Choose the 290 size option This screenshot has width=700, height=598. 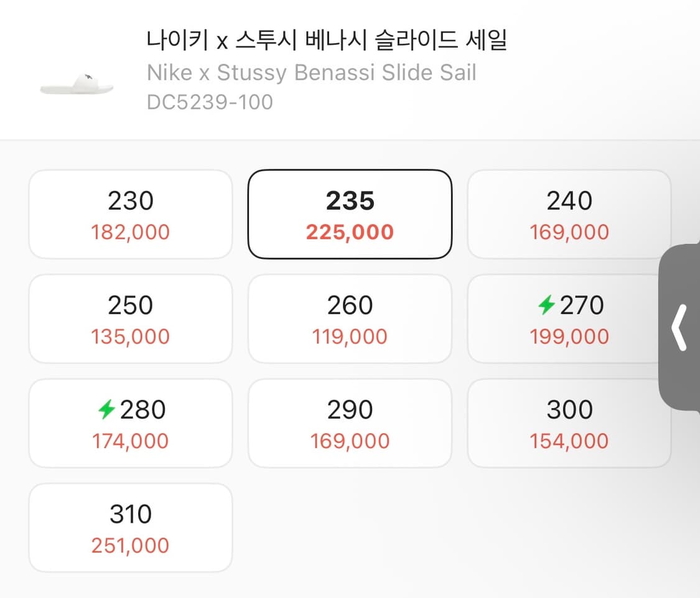click(x=350, y=423)
